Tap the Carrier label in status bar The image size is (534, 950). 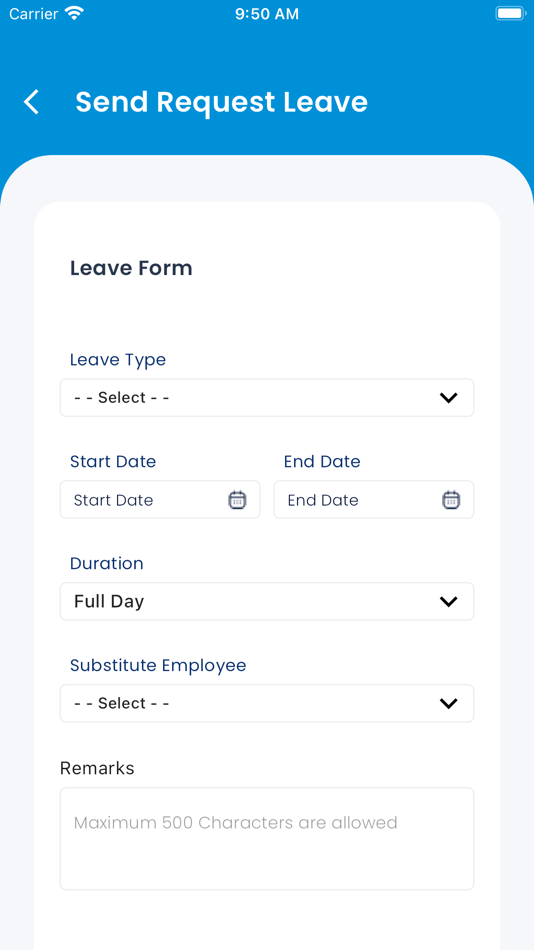35,13
